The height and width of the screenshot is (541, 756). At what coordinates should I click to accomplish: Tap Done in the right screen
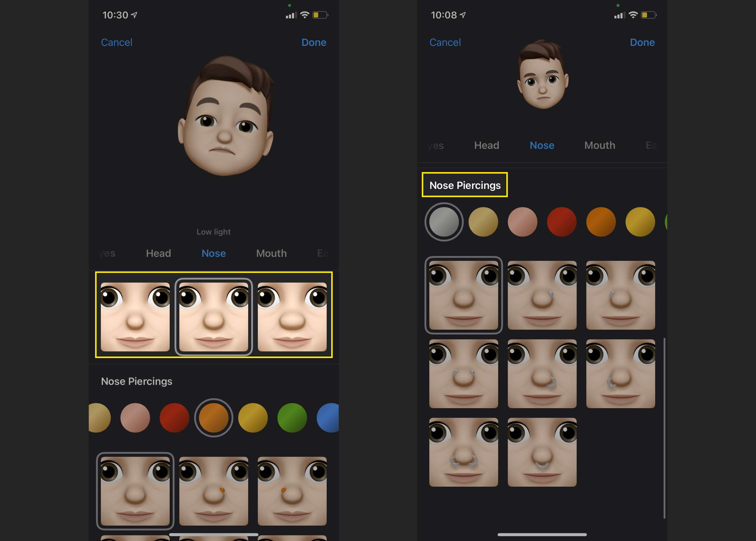pos(642,42)
